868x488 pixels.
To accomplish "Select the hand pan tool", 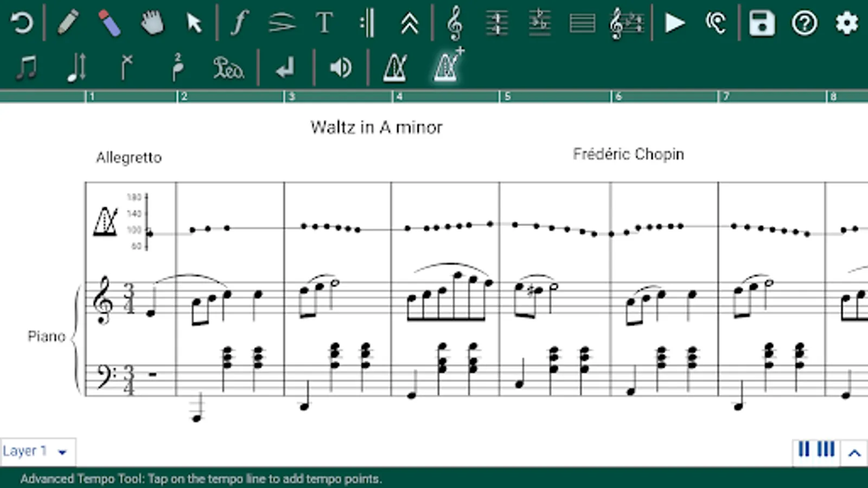I will [152, 23].
